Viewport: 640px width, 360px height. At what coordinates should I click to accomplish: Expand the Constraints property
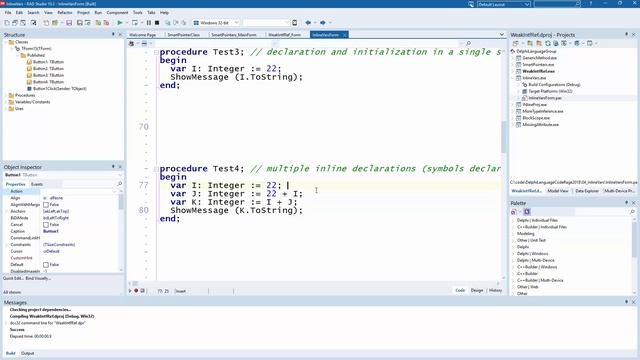[x=7, y=245]
